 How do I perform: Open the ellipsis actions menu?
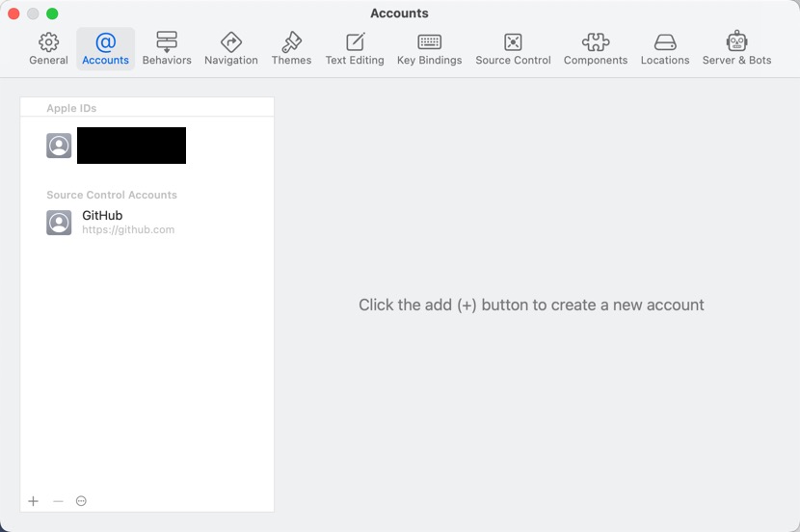(x=81, y=501)
